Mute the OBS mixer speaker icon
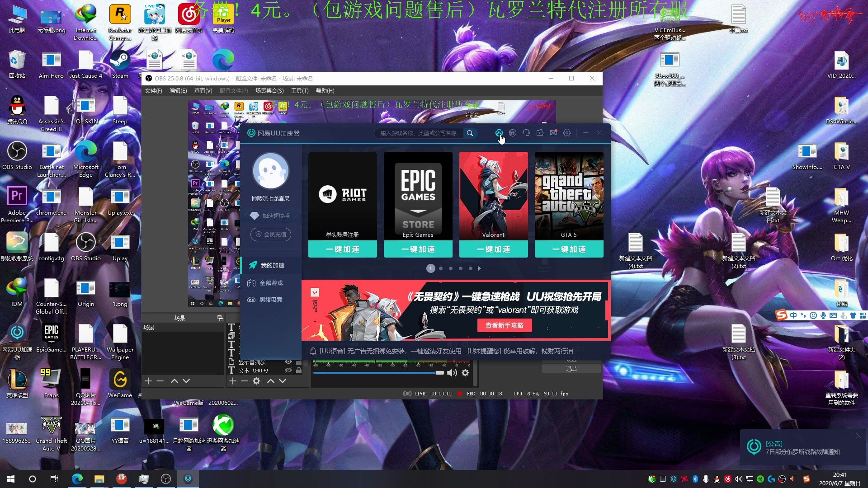Image resolution: width=868 pixels, height=488 pixels. coord(452,373)
